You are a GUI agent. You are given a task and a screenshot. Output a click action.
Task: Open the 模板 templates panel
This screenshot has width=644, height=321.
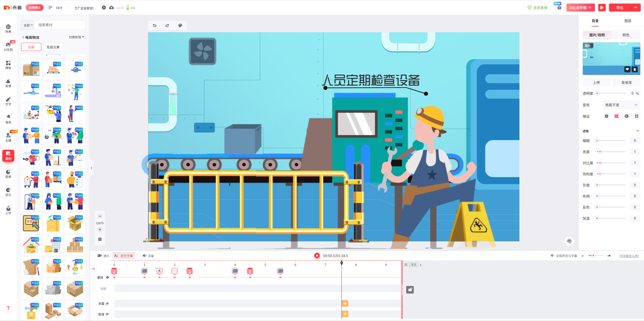8,65
